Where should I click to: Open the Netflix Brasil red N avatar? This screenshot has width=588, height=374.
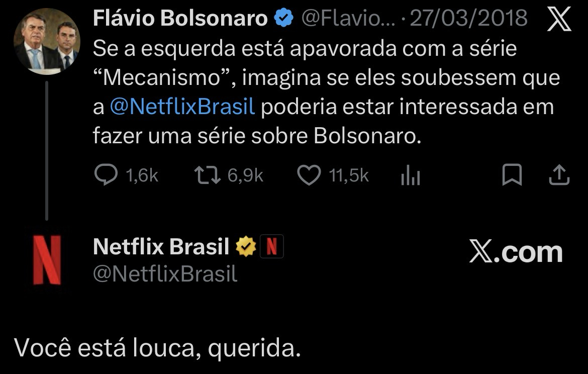(47, 259)
